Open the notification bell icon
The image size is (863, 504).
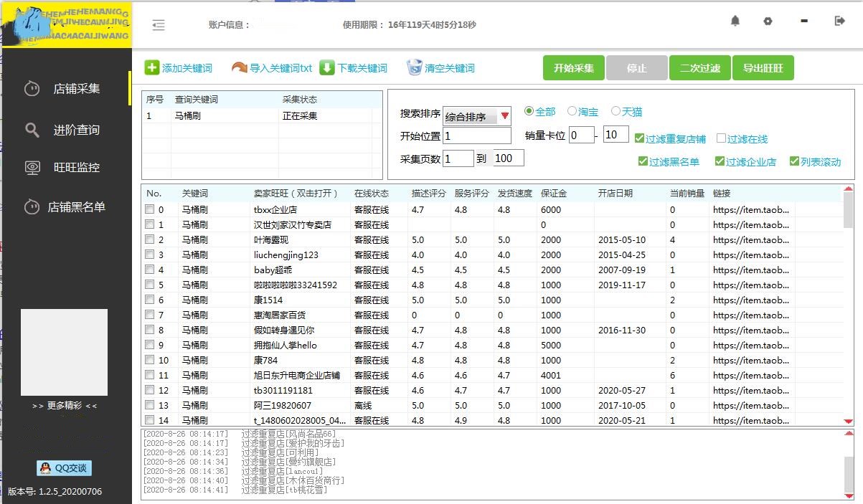click(x=735, y=22)
